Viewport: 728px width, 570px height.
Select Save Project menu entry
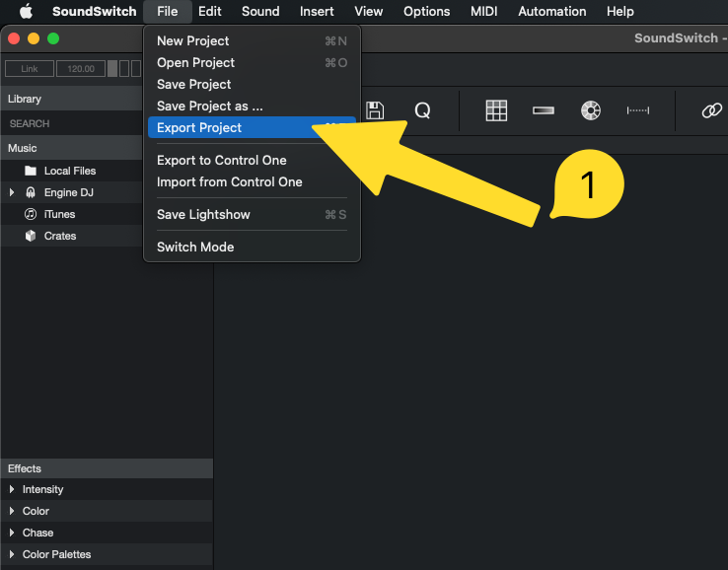(x=252, y=85)
